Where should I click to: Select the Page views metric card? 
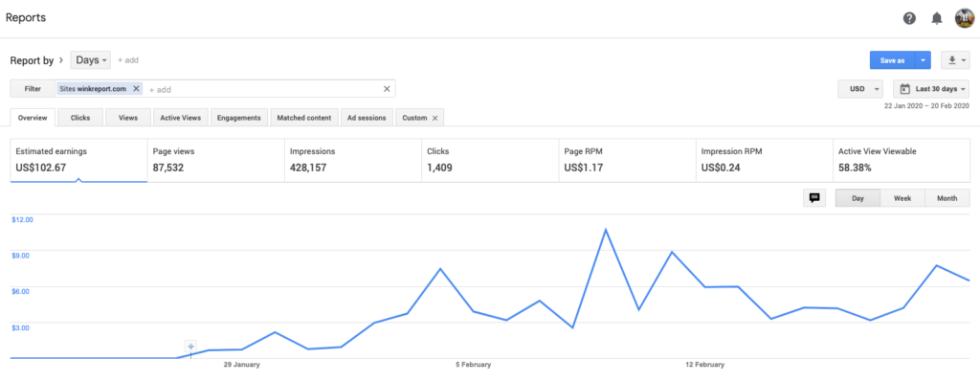coord(216,160)
